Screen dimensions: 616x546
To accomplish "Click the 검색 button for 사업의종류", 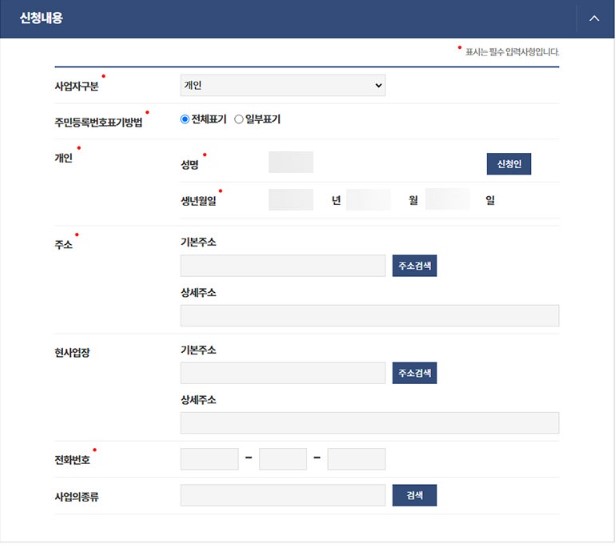I will click(x=414, y=495).
